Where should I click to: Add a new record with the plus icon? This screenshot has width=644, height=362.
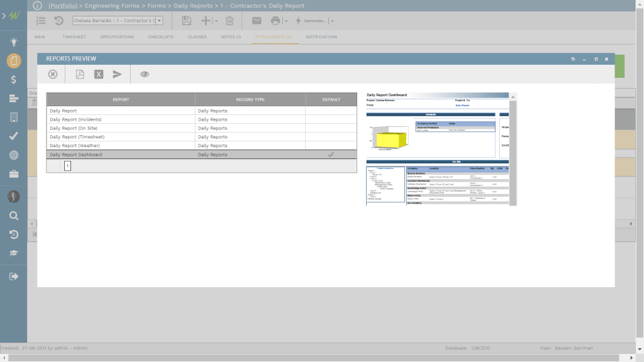(206, 21)
